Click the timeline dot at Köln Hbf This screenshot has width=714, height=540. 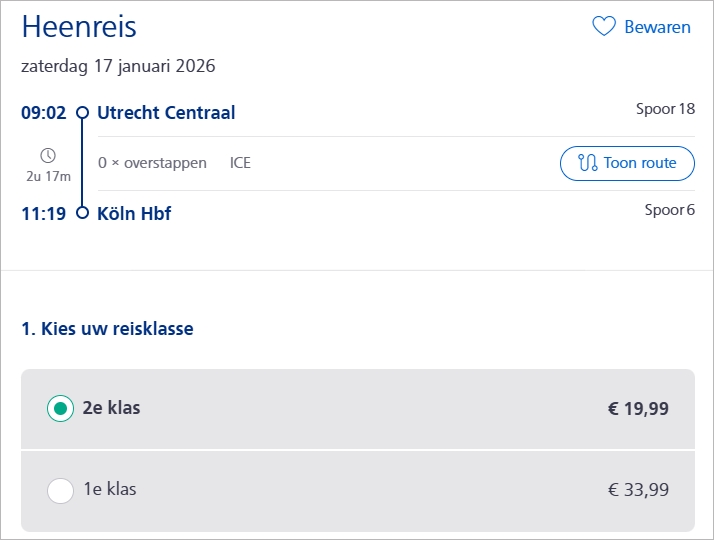83,213
